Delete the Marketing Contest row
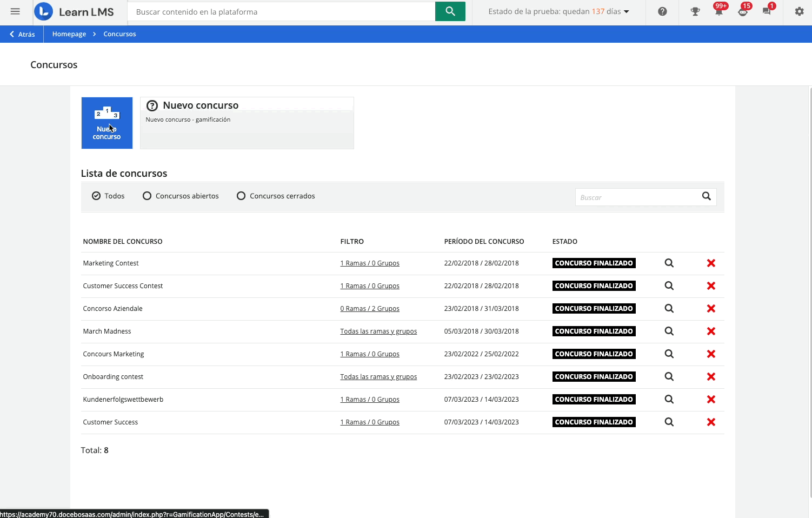Image resolution: width=812 pixels, height=518 pixels. (711, 263)
